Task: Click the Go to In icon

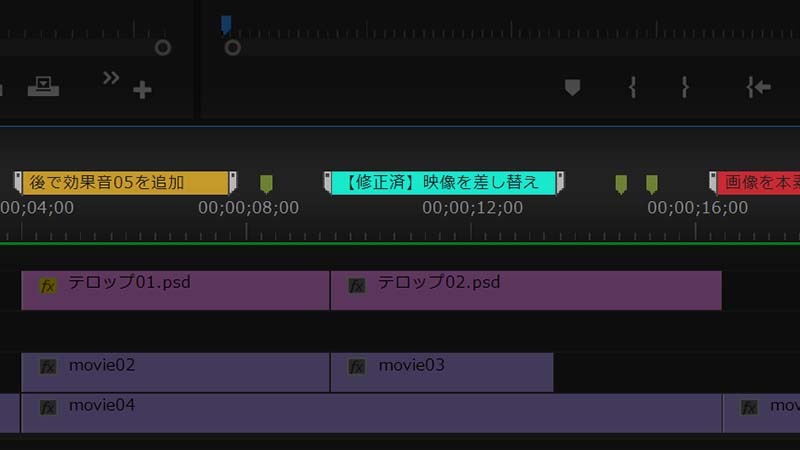Action: coord(758,88)
